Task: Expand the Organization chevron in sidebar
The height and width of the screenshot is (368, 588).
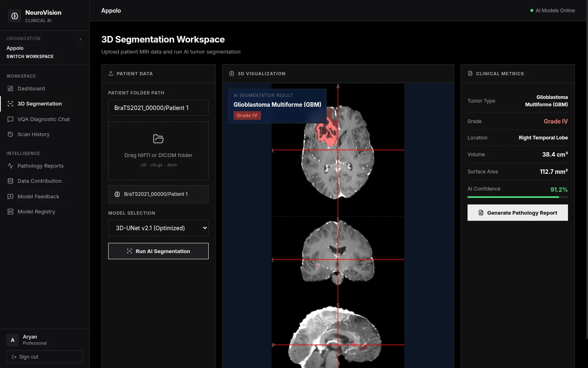Action: tap(80, 39)
